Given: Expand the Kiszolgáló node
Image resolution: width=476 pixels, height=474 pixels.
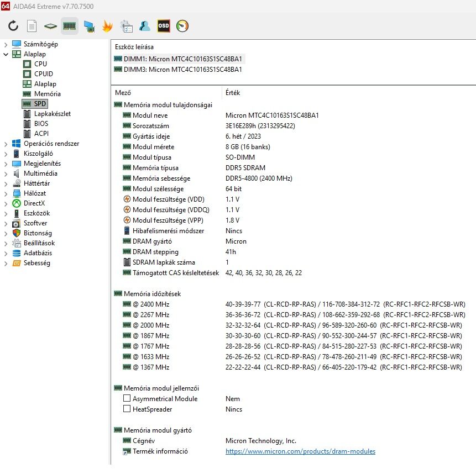Looking at the screenshot, I should point(6,154).
